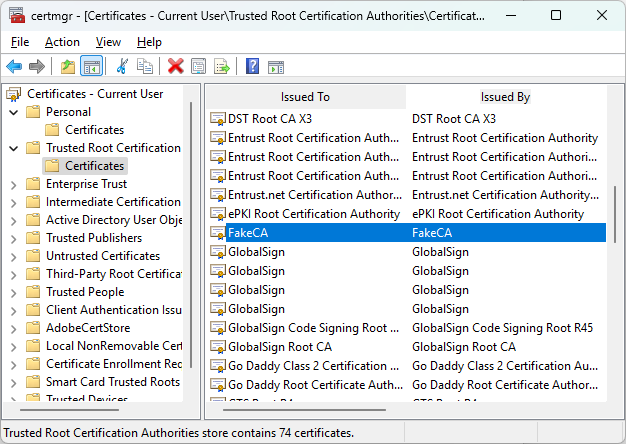This screenshot has width=626, height=444.
Task: Click GlobalSign Root CA certificate icon
Action: click(x=218, y=347)
